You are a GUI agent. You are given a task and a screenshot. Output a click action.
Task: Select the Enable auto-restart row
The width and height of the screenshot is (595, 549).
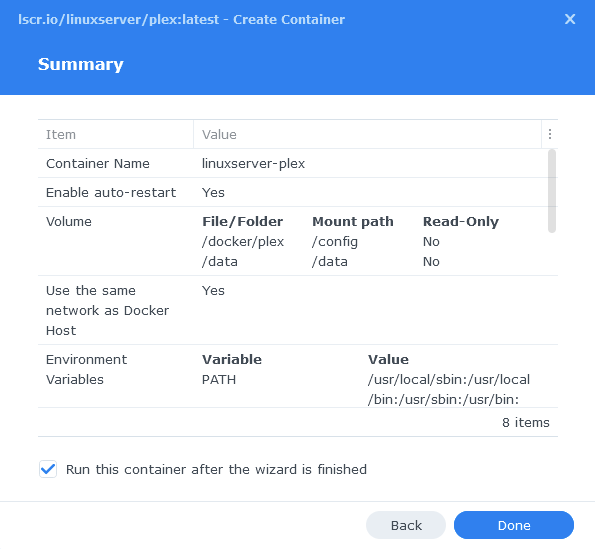293,192
